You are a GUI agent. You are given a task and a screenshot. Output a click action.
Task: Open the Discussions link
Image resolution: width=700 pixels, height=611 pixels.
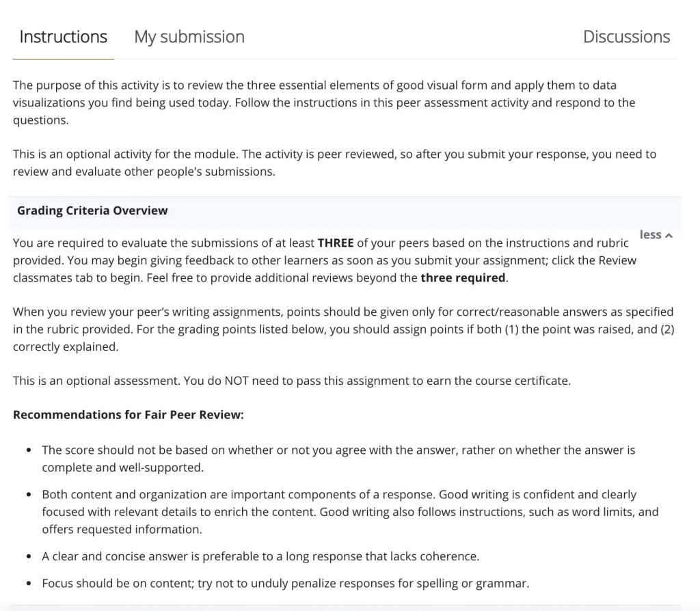pos(626,37)
